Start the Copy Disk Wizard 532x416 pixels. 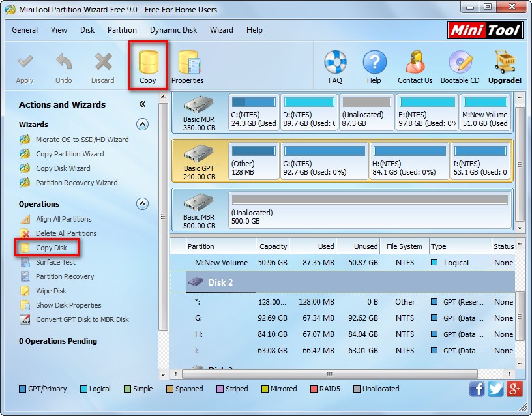click(63, 168)
